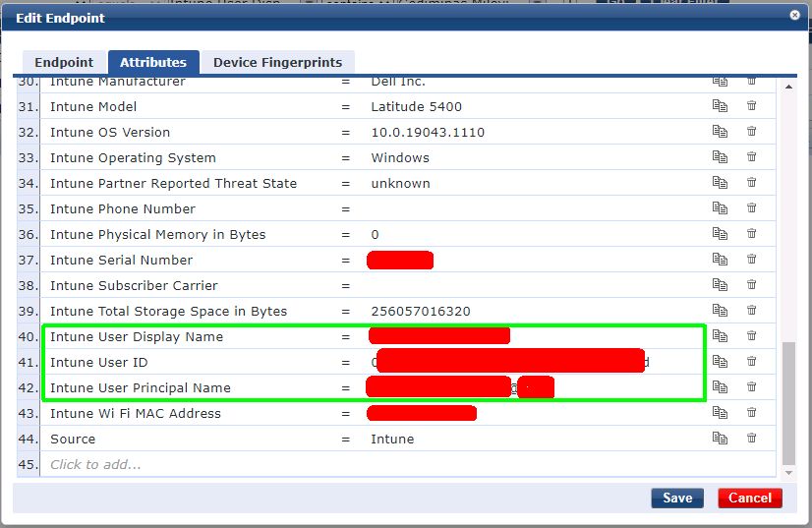Click the 'Intune Serial Number' attribute name

pyautogui.click(x=121, y=260)
